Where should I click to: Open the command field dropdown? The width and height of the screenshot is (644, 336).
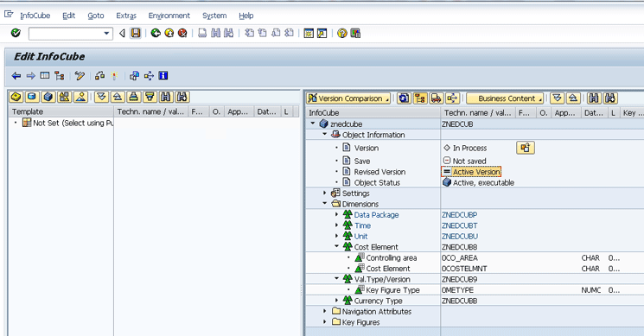click(106, 33)
